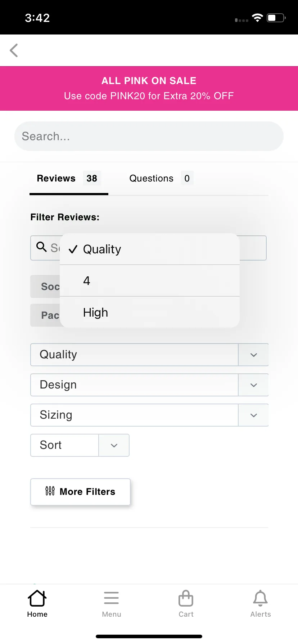Expand the Design dropdown chevron
This screenshot has width=298, height=644.
coord(253,385)
